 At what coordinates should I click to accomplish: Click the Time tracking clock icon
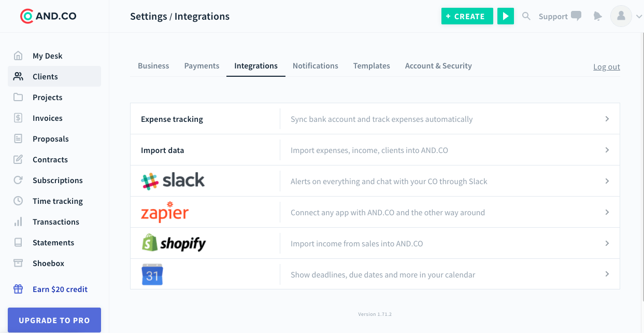coord(18,201)
